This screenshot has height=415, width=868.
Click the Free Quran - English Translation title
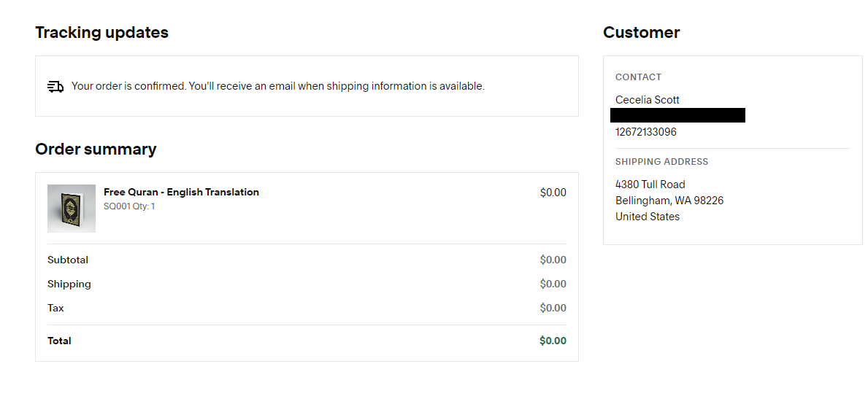[181, 193]
